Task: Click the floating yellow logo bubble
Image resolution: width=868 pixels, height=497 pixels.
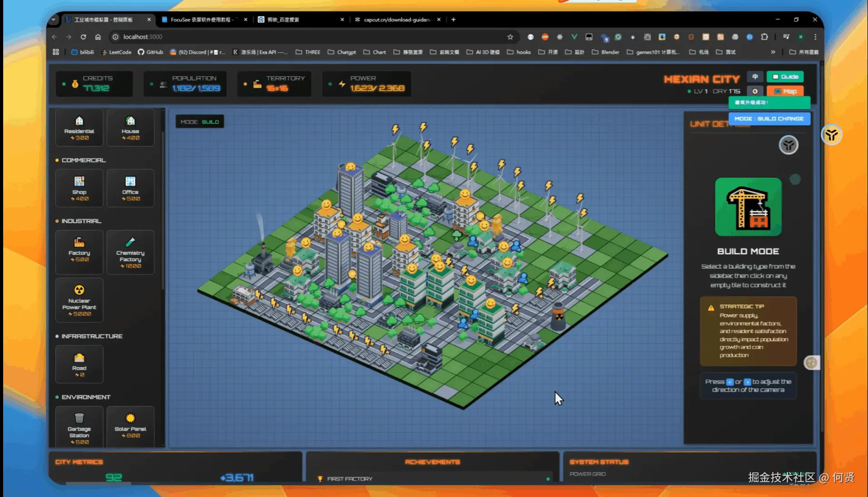Action: pos(832,135)
